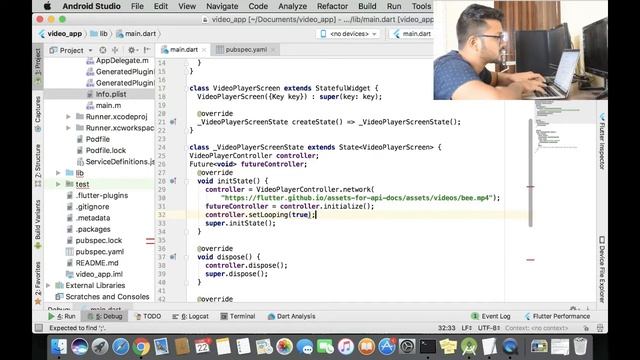The width and height of the screenshot is (640, 360).
Task: Open the Flutter Performance tool window
Action: coord(558,316)
